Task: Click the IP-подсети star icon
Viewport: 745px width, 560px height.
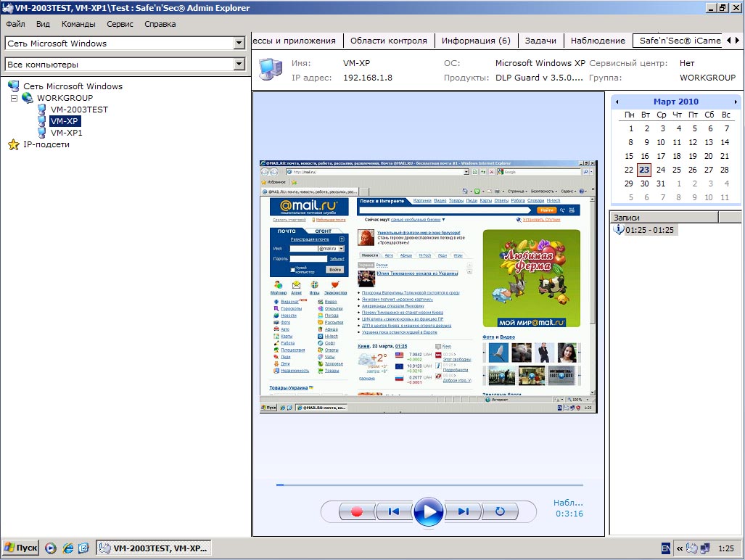Action: pos(14,144)
